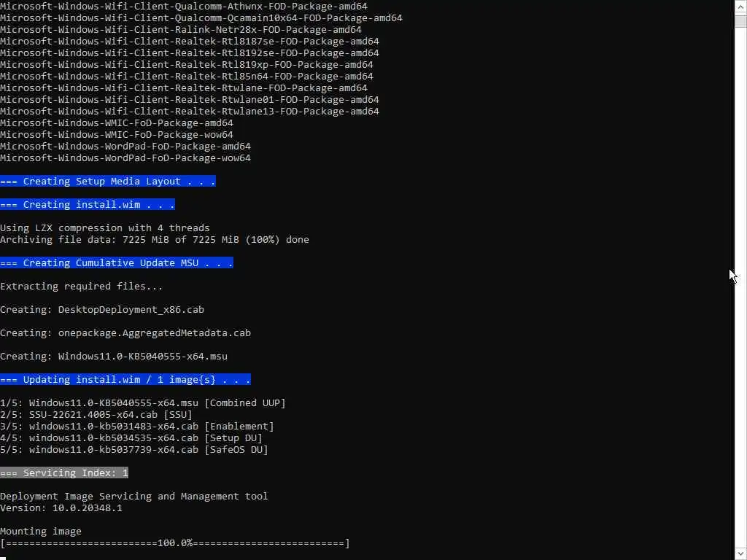This screenshot has width=747, height=560.
Task: Click the 'Realtek-Rtwlane01-FOD-Package' line
Action: [190, 99]
